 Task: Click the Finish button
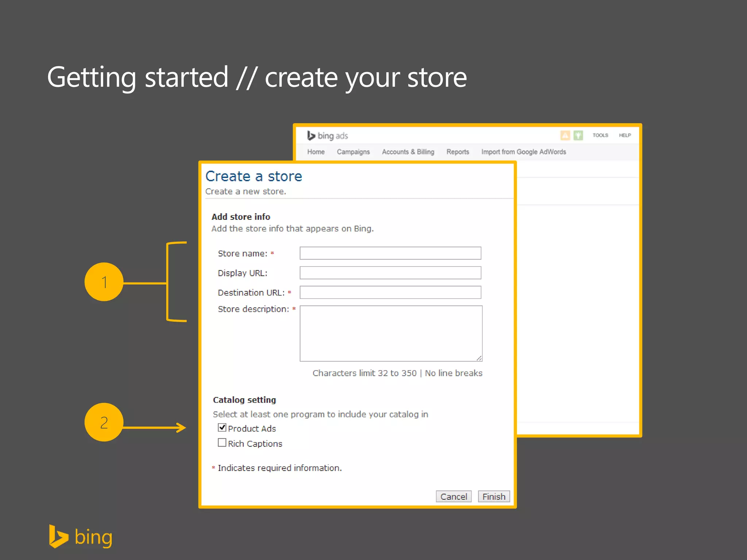pyautogui.click(x=494, y=497)
